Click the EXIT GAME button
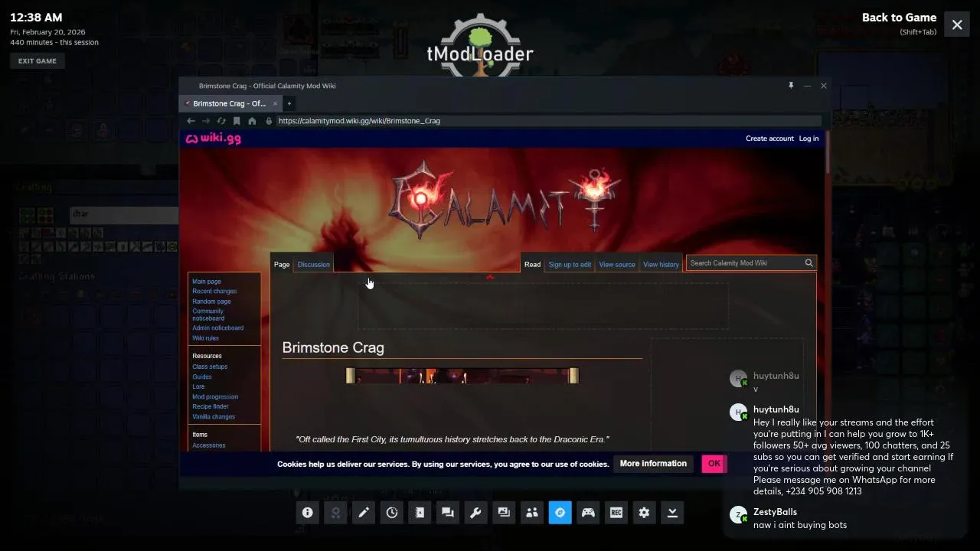980x551 pixels. tap(38, 61)
